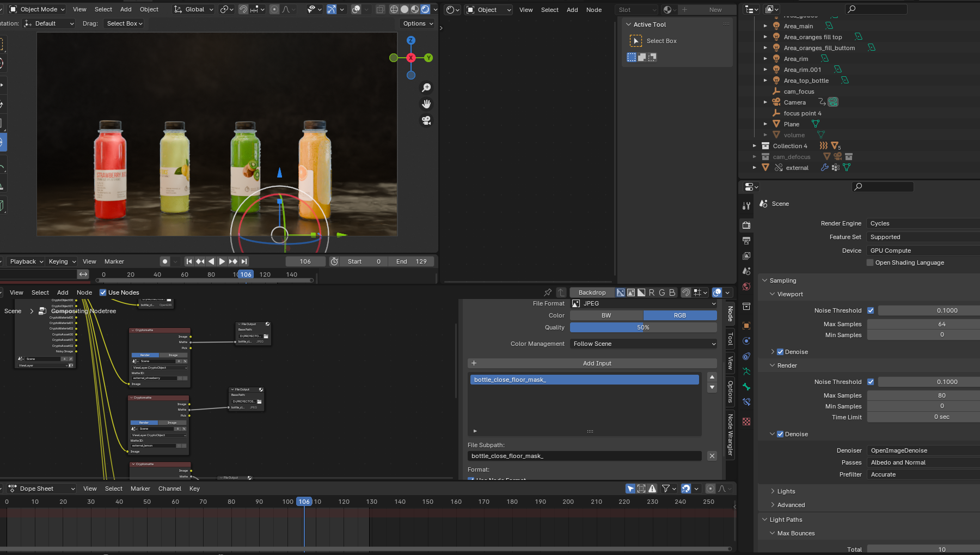
Task: Jump to the last frame playback icon
Action: pos(244,261)
